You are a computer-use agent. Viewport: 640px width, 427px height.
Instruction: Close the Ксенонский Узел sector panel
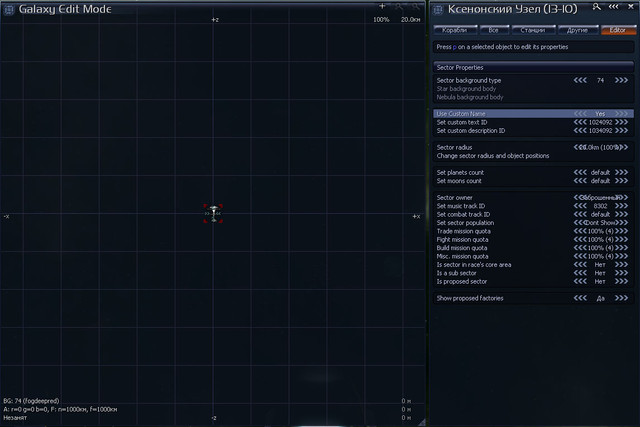[630, 7]
